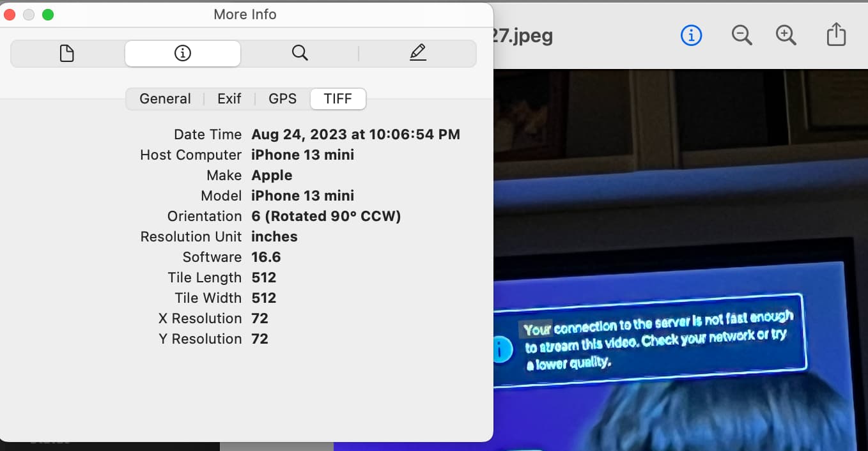Click the X Resolution label

[x=200, y=318]
